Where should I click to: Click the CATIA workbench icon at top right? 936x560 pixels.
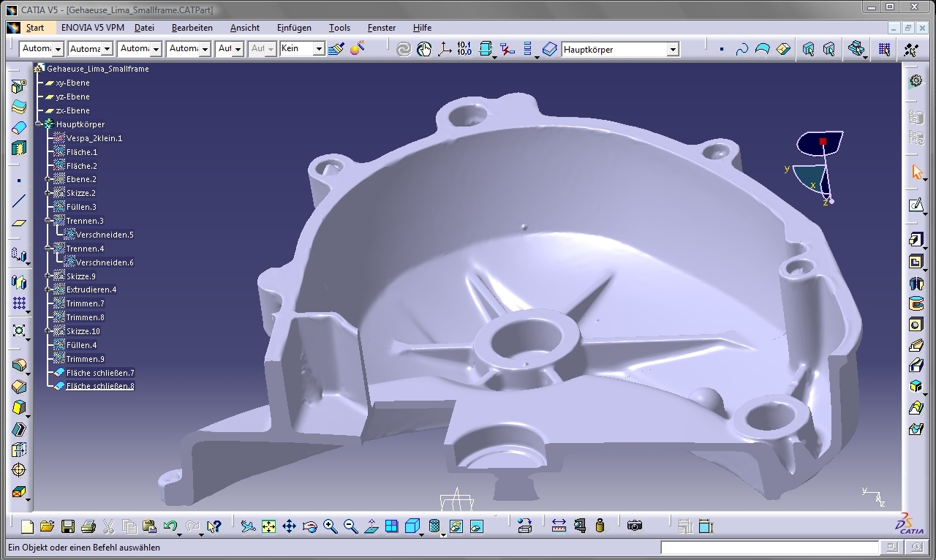click(x=916, y=81)
